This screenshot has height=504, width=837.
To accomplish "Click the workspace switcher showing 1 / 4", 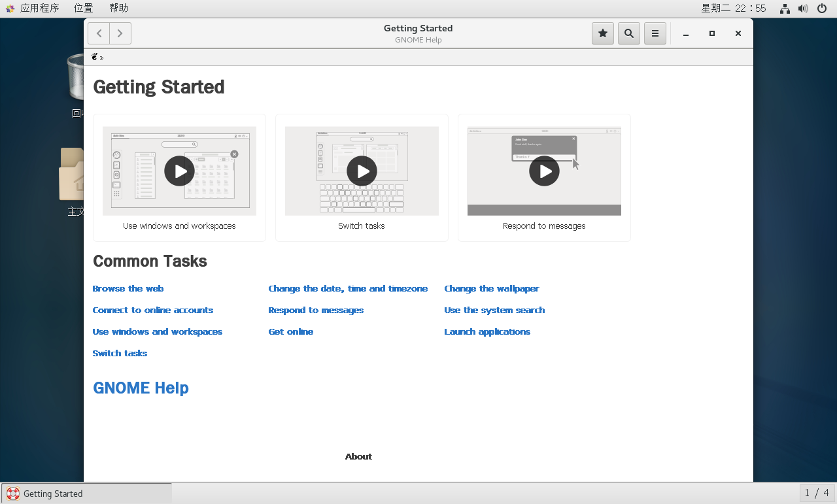I will click(817, 493).
